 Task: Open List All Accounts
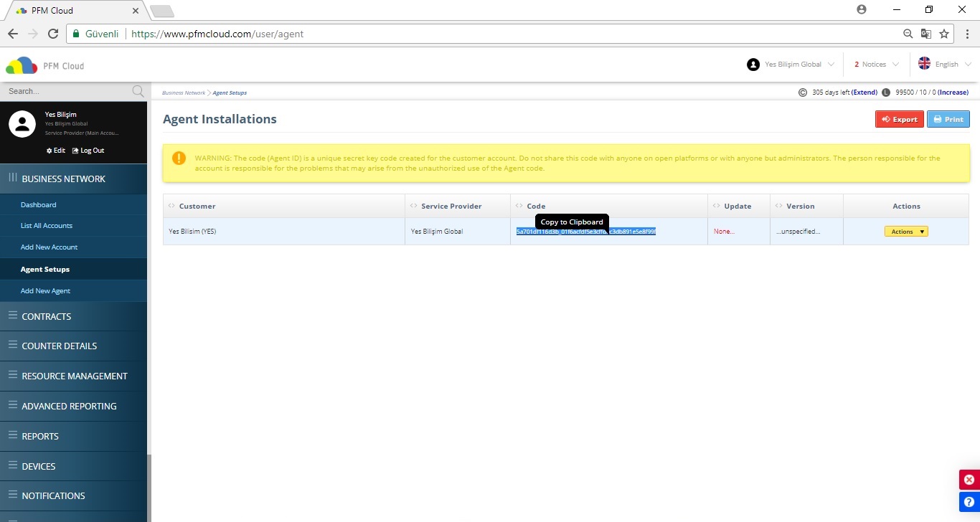pyautogui.click(x=73, y=226)
